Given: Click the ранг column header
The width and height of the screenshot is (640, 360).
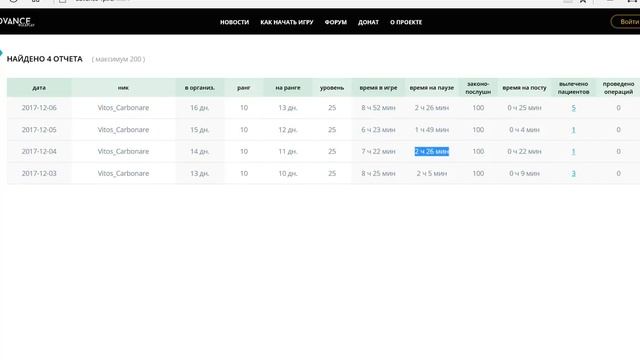Looking at the screenshot, I should click(244, 87).
